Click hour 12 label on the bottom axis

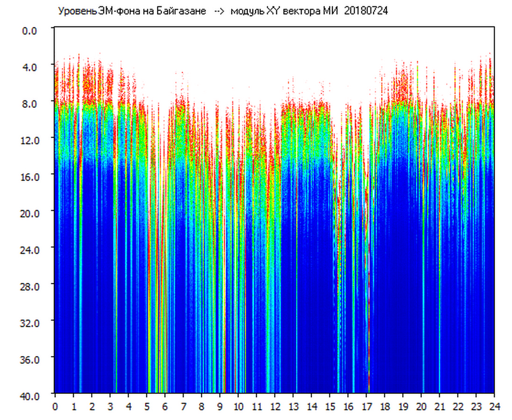[275, 406]
